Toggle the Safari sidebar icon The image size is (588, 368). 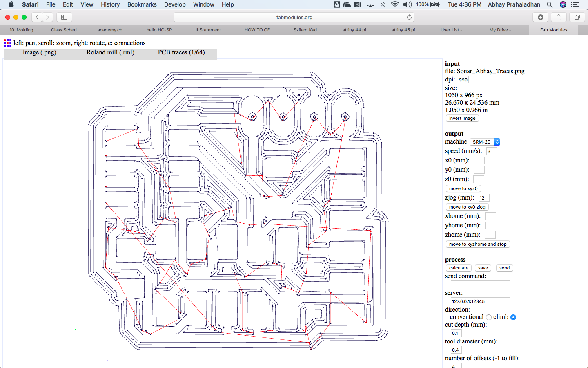click(64, 17)
